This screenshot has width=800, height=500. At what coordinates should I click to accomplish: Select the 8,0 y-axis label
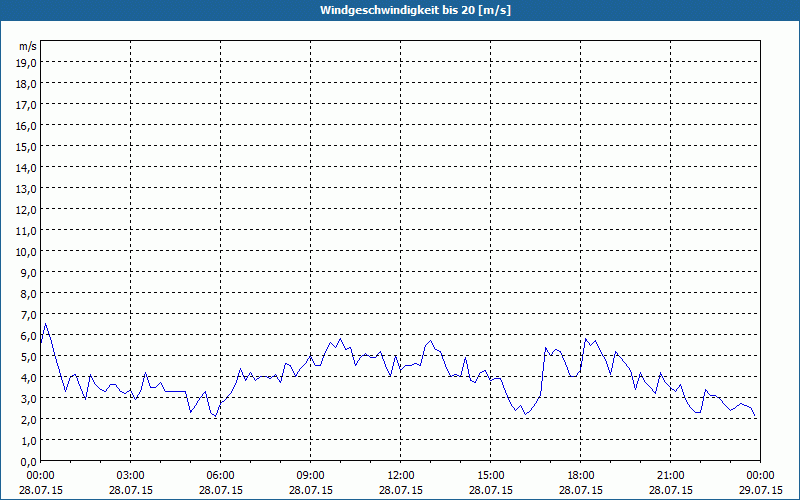tap(29, 294)
